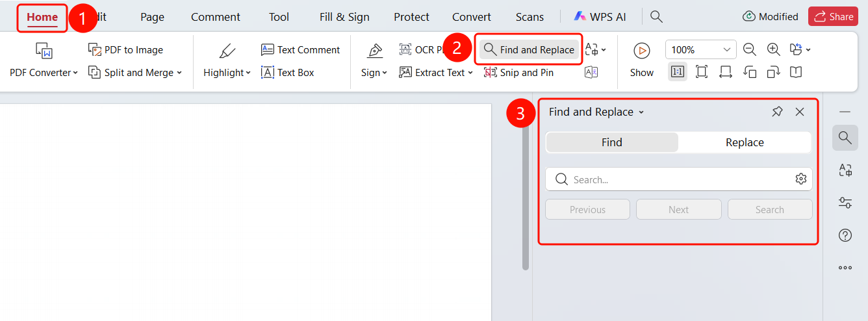
Task: Expand the background color switch dropdown
Action: click(808, 49)
